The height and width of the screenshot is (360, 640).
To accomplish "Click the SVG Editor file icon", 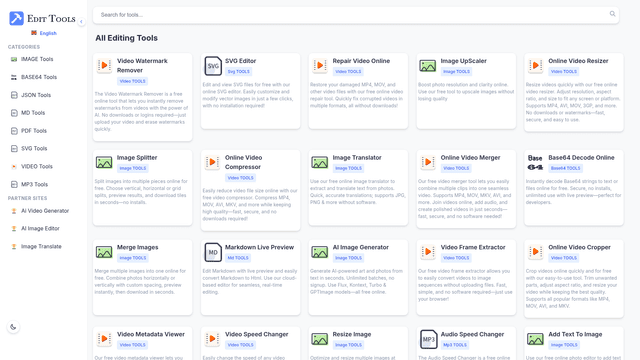I will (213, 66).
